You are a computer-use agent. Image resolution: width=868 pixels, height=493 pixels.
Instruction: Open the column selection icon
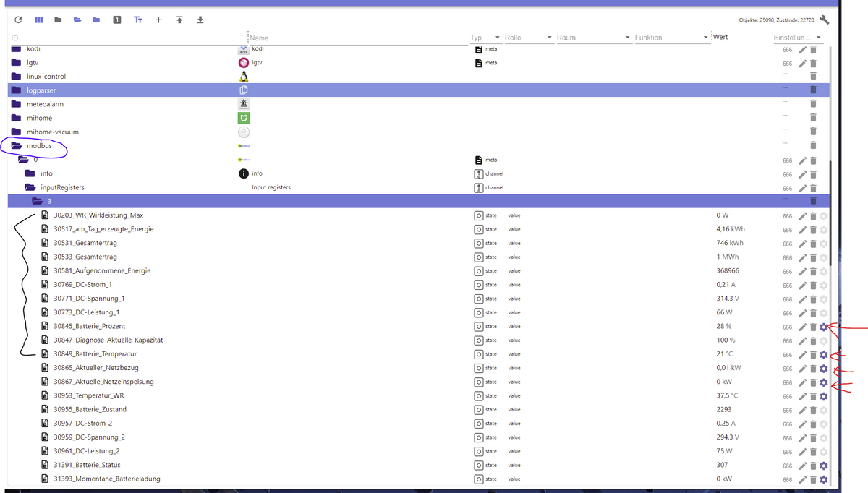coord(38,20)
